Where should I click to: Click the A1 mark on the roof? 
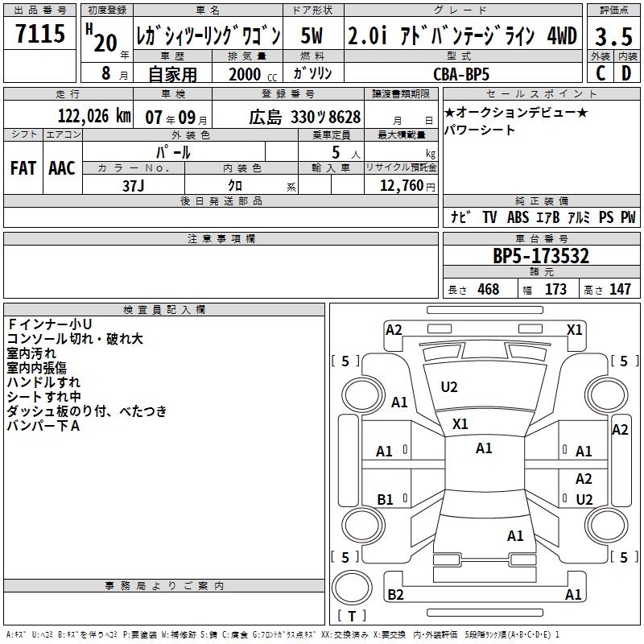[x=484, y=448]
